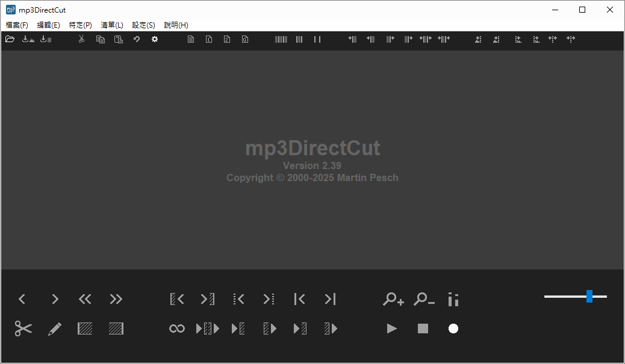
Task: Click the play-through-selection button with two triangles
Action: point(208,329)
